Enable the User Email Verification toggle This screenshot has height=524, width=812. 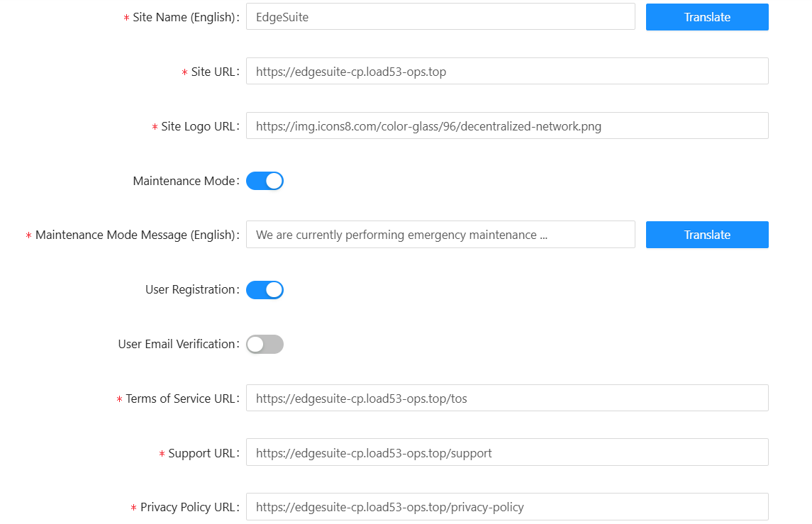(265, 344)
